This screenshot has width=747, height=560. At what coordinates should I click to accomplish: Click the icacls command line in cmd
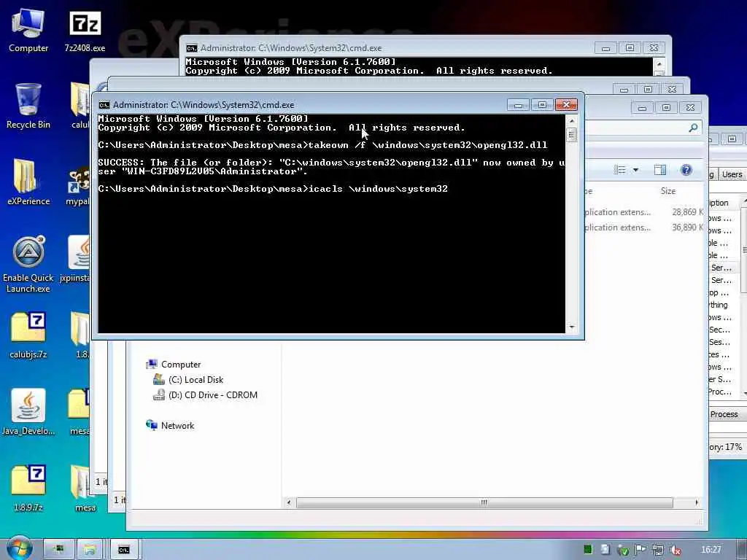click(273, 189)
